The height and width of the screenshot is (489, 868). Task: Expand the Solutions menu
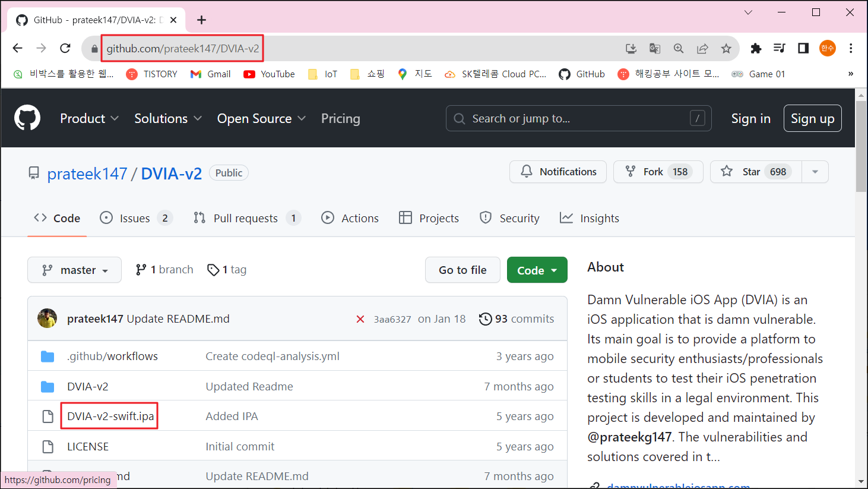point(168,118)
